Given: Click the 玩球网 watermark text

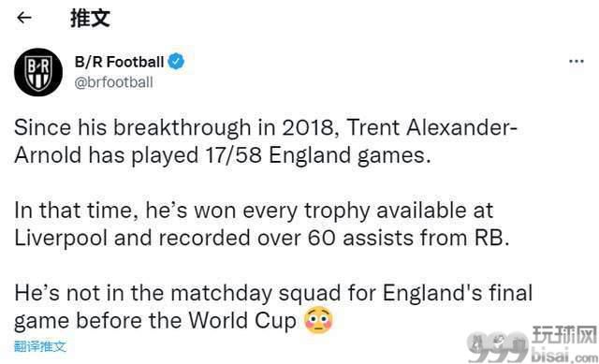Looking at the screenshot, I should [x=564, y=336].
